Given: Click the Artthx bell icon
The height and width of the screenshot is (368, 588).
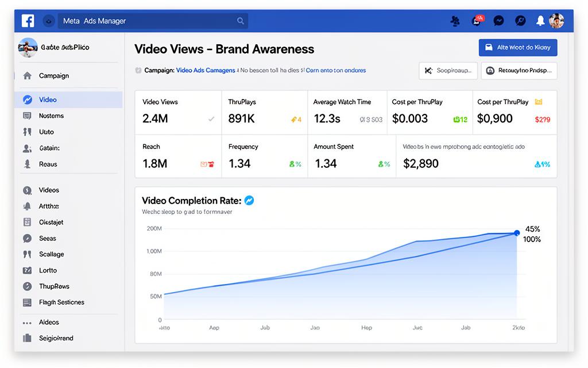Looking at the screenshot, I should click(x=27, y=206).
